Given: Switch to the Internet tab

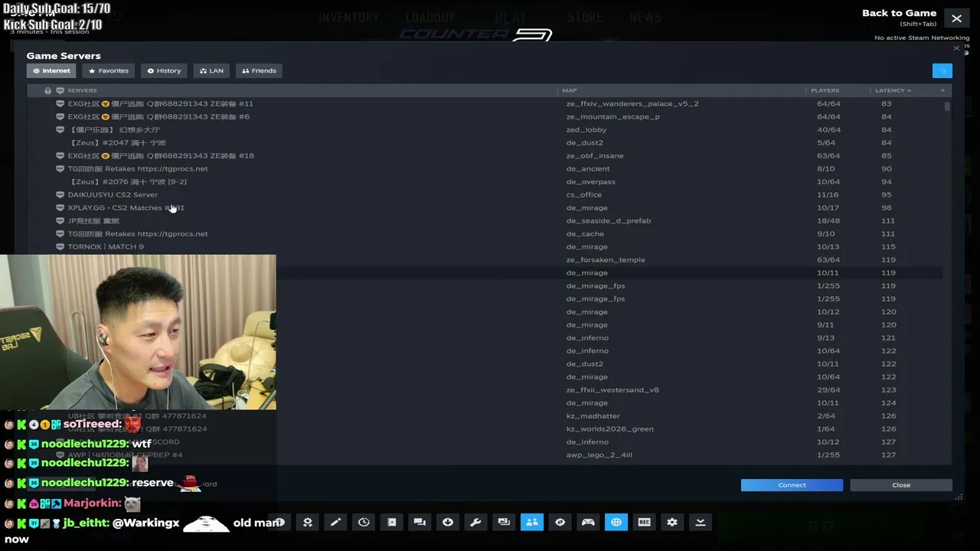Looking at the screenshot, I should [51, 70].
